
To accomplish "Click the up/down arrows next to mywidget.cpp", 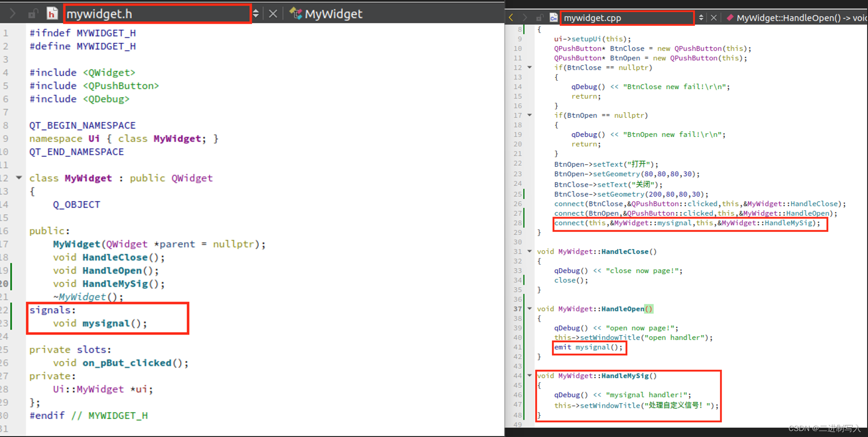I will click(x=701, y=18).
